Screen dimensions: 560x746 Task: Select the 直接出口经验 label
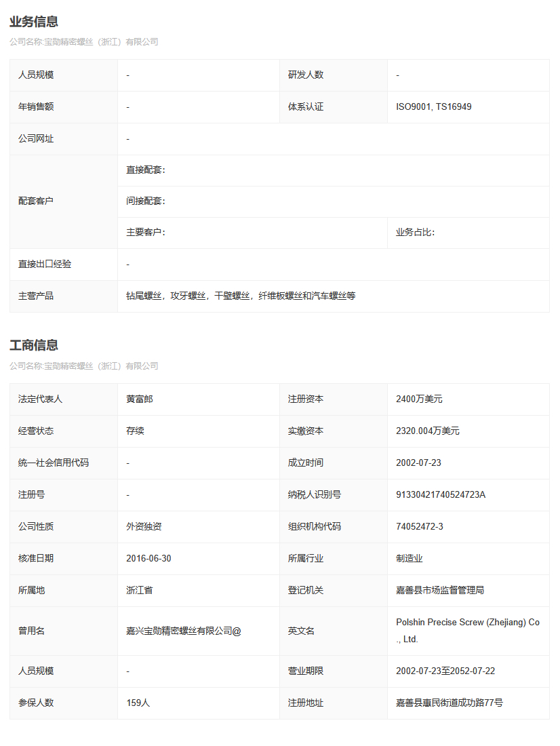pos(45,264)
